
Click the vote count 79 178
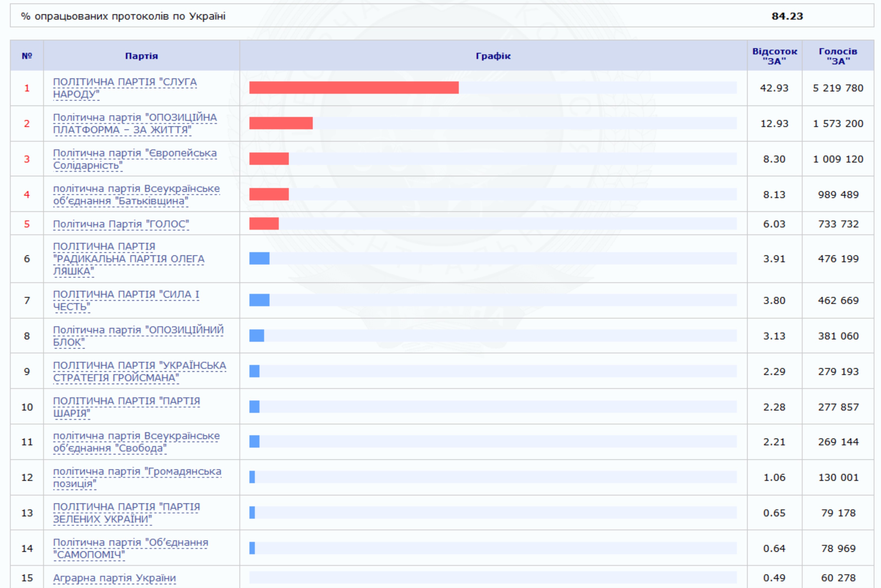(x=839, y=513)
